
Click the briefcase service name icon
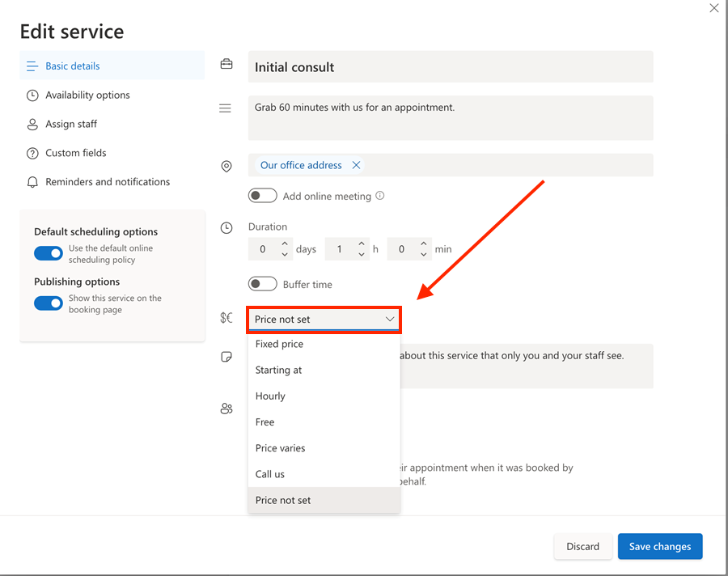226,64
